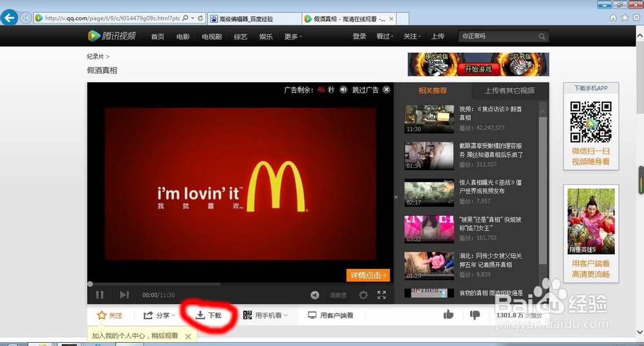The width and height of the screenshot is (644, 346).
Task: Open the 隋唐英雄5 promo image
Action: [591, 221]
